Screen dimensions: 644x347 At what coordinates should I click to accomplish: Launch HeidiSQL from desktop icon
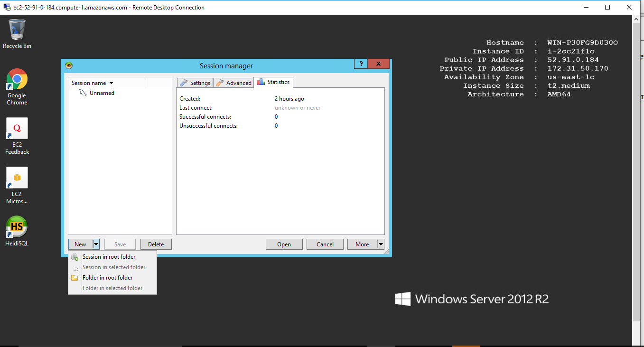point(17,227)
